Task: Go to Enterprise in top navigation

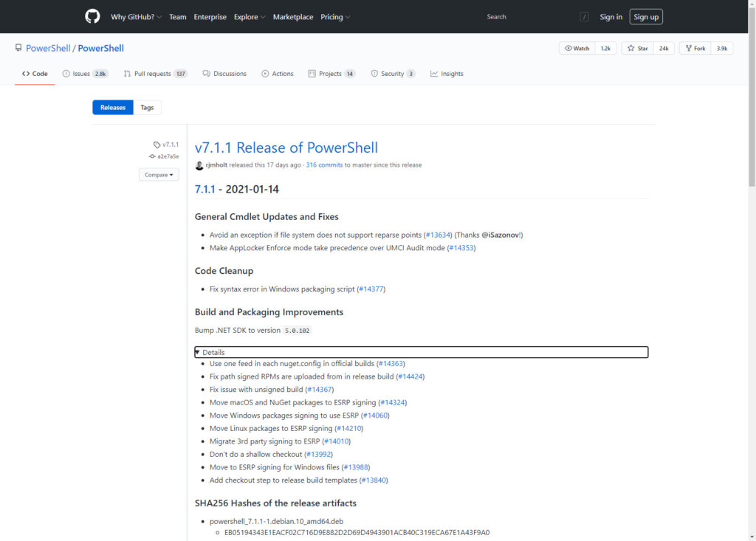Action: click(210, 17)
